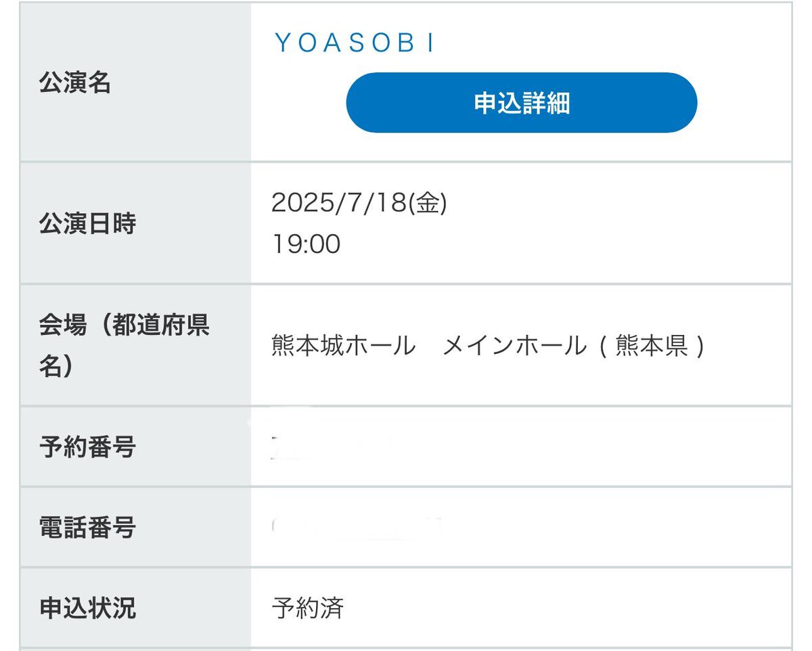This screenshot has width=812, height=651.
Task: Click the 19:00 start time text
Action: tap(306, 244)
